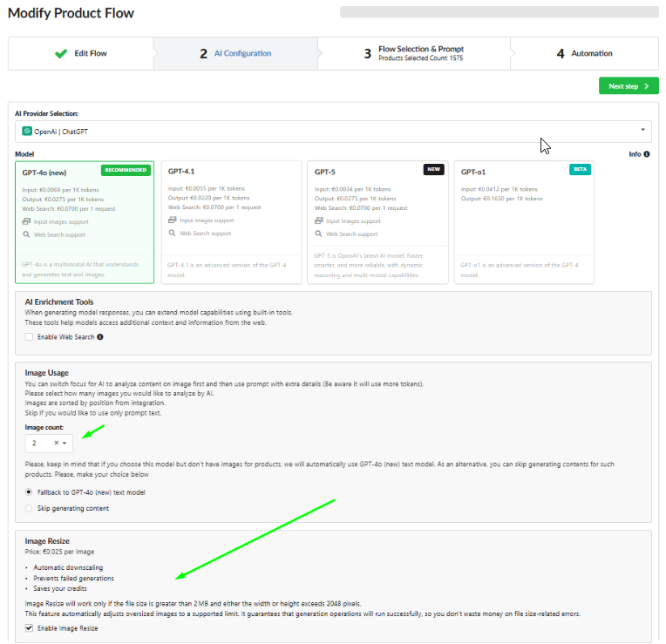Click the gray progress bar at the top
This screenshot has width=666, height=644.
499,12
